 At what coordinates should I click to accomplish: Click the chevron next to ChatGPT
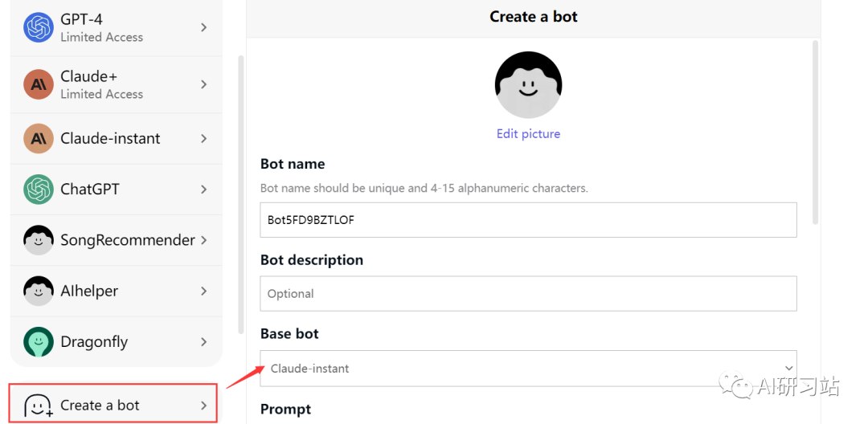(x=203, y=189)
